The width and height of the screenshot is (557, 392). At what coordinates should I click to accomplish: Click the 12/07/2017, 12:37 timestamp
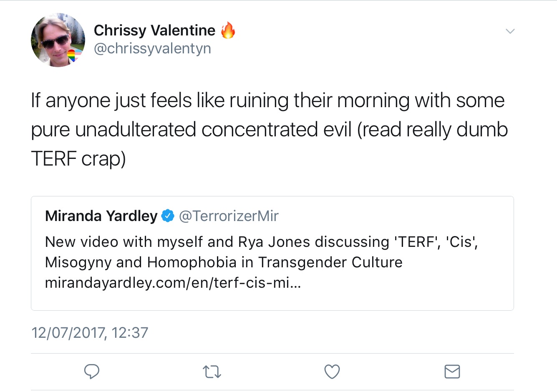90,333
